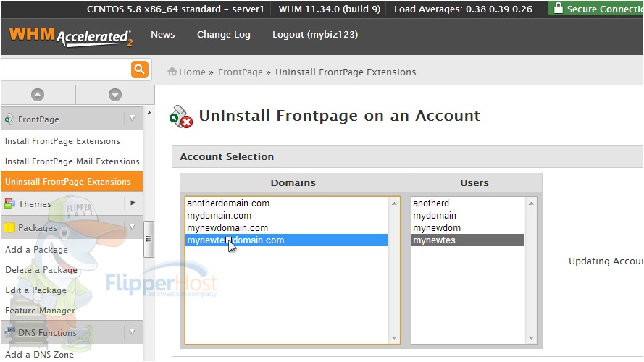Image resolution: width=644 pixels, height=362 pixels.
Task: Click the FrontPage section header label
Action: click(x=38, y=119)
